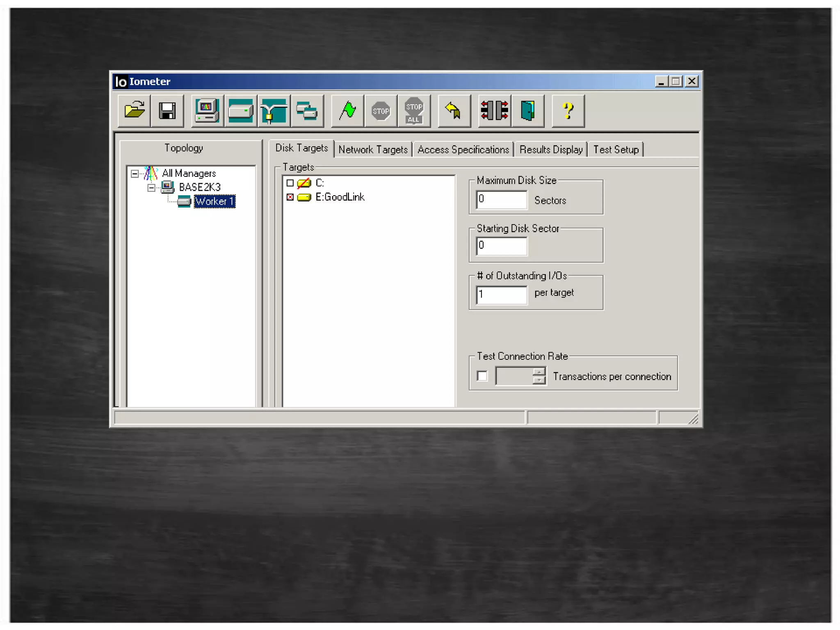The image size is (840, 630).
Task: Duplicate the selected worker icon
Action: [307, 111]
